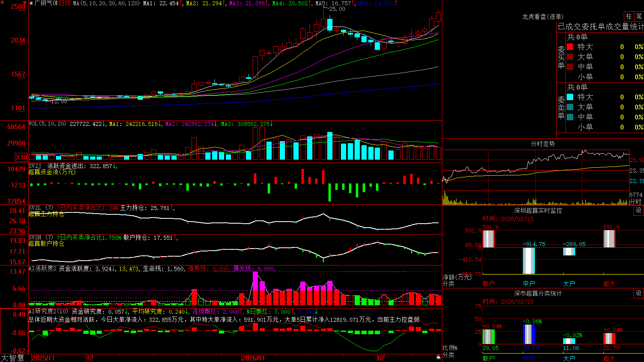Click 资金活跃度: 3.924 value
Image resolution: width=644 pixels, height=362 pixels.
tap(87, 268)
